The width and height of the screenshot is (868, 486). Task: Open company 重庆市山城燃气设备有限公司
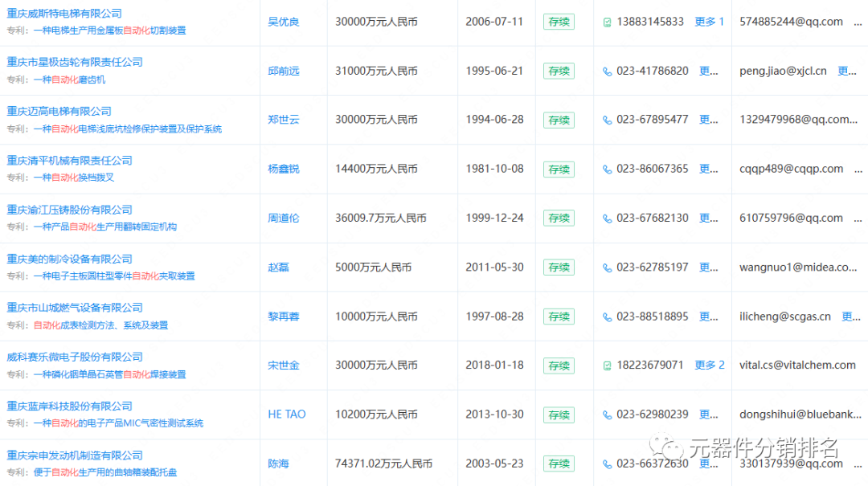click(x=75, y=308)
